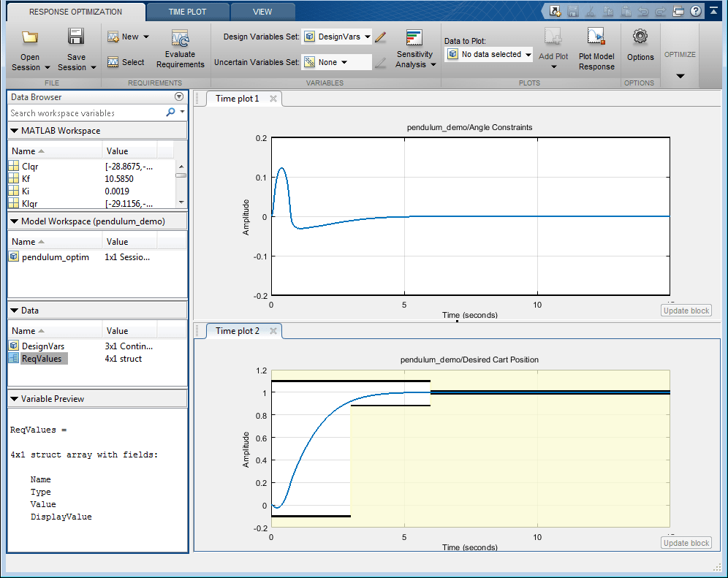Click Select requirements button
Screen dimensions: 728x578
[x=126, y=63]
